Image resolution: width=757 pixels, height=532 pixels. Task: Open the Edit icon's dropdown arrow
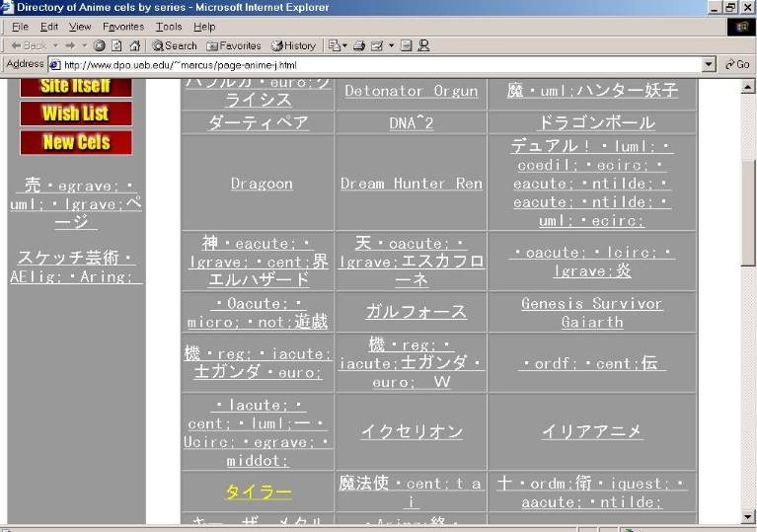(x=392, y=45)
